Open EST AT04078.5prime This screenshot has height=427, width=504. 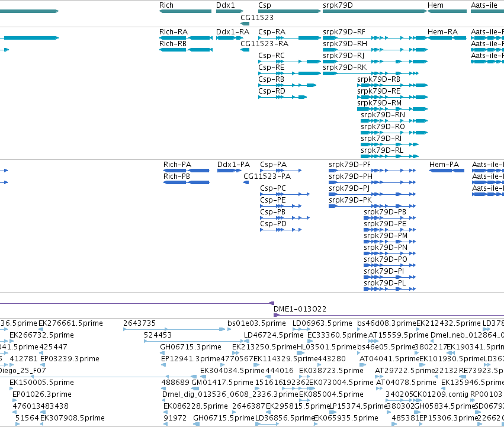pos(406,383)
